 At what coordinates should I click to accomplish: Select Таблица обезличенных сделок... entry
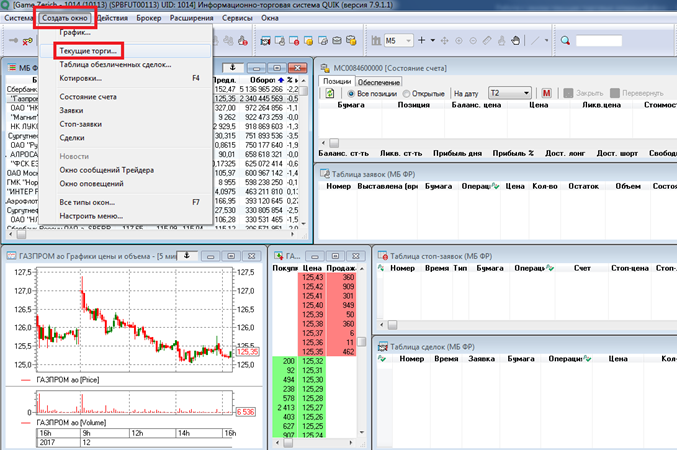point(125,65)
